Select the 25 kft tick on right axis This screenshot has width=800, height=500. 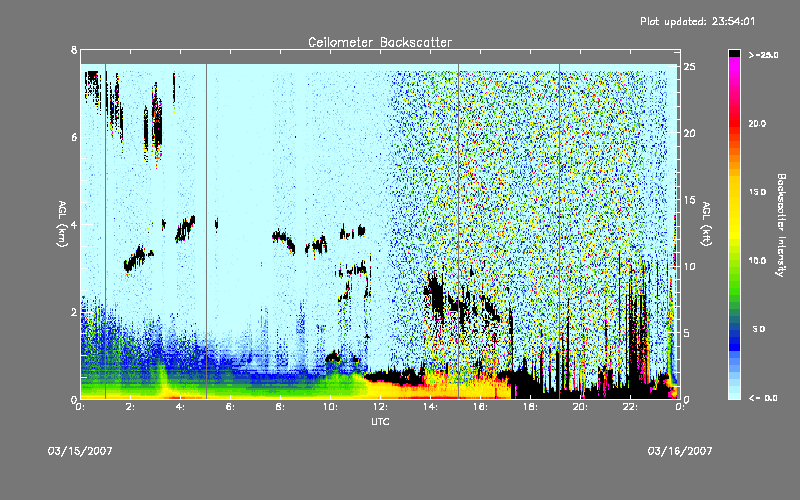pos(689,67)
